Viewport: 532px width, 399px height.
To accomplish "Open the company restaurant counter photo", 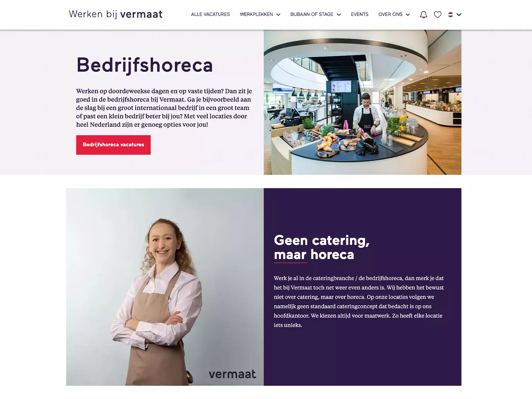I will [362, 102].
